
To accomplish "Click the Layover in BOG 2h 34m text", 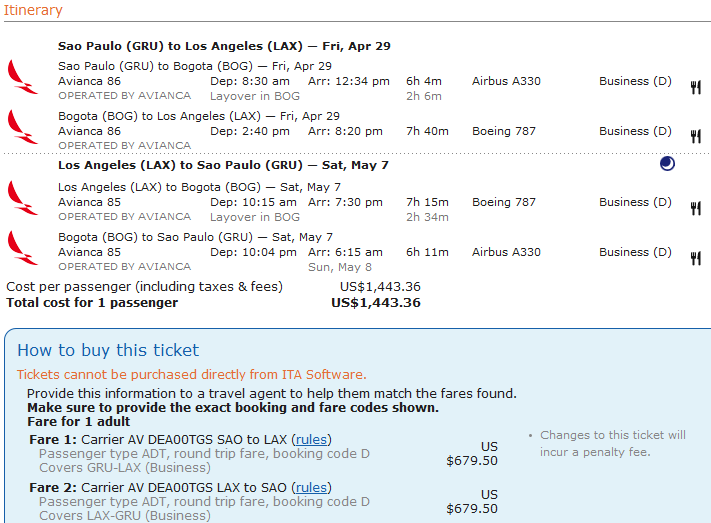I will [x=329, y=217].
